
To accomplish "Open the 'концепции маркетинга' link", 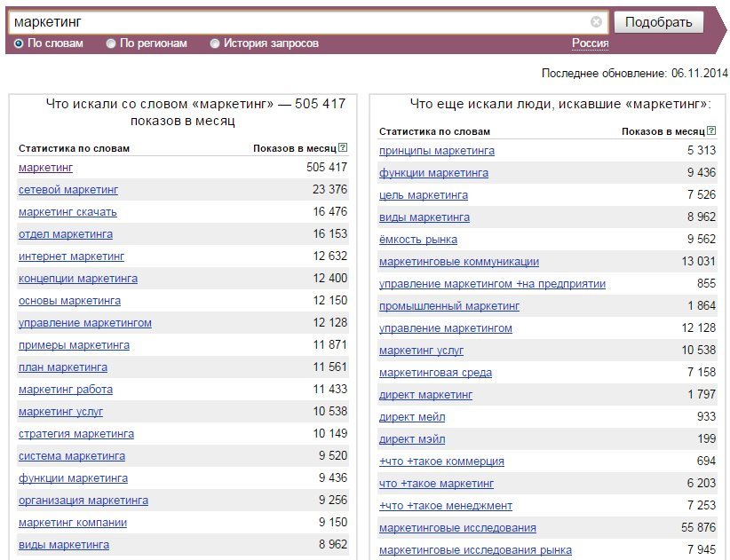I will point(78,279).
